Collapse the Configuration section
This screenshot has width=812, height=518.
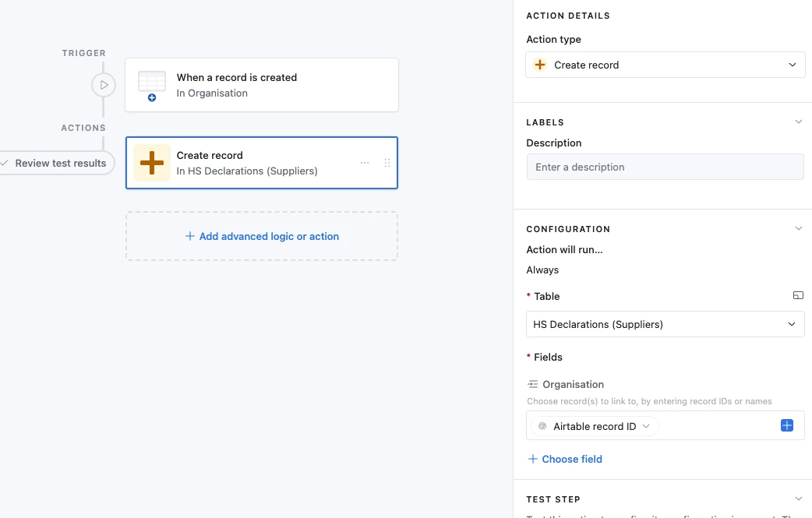pos(798,228)
